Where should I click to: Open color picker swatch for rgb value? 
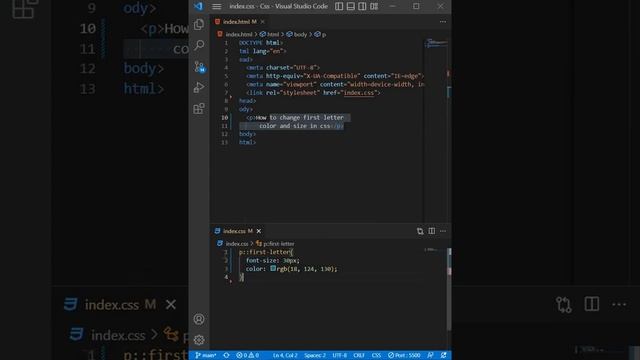tap(273, 269)
